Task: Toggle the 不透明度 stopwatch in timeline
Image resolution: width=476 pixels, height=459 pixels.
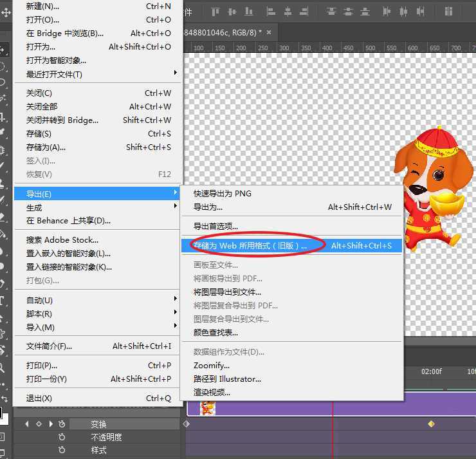Action: pyautogui.click(x=62, y=437)
